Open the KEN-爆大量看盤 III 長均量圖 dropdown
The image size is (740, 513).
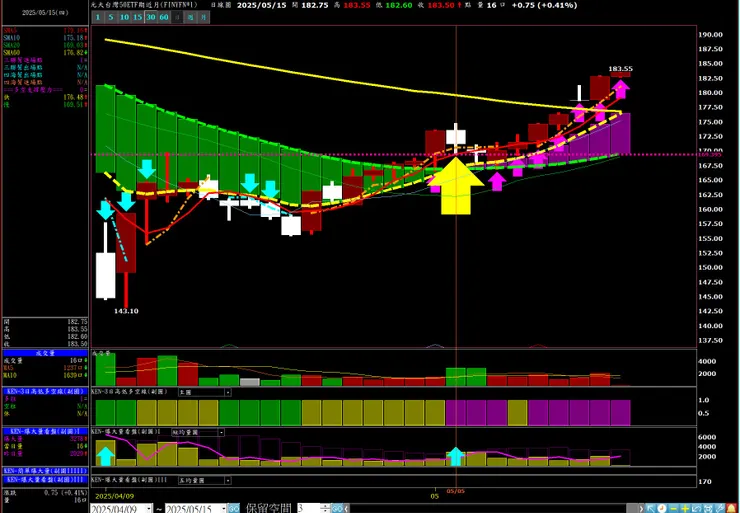tap(227, 480)
